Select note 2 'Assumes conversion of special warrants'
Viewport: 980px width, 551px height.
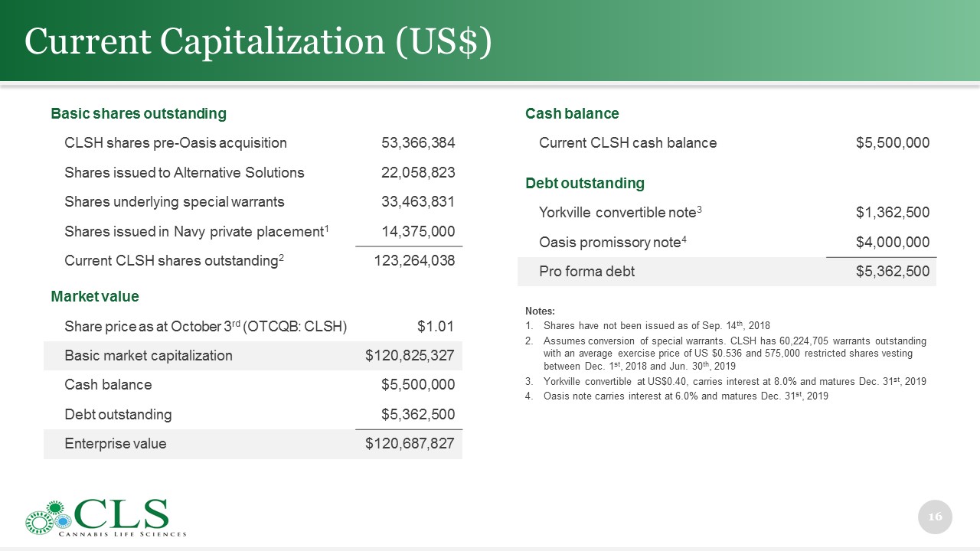pyautogui.click(x=726, y=353)
